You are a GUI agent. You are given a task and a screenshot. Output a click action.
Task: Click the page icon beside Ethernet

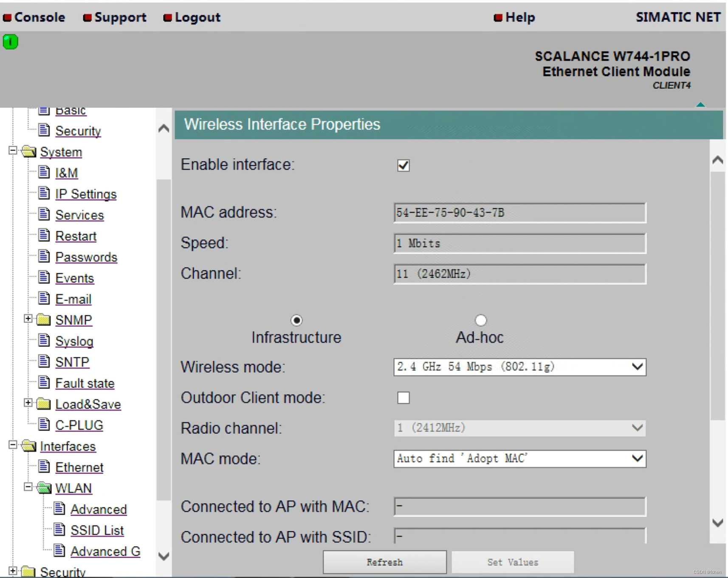click(44, 466)
